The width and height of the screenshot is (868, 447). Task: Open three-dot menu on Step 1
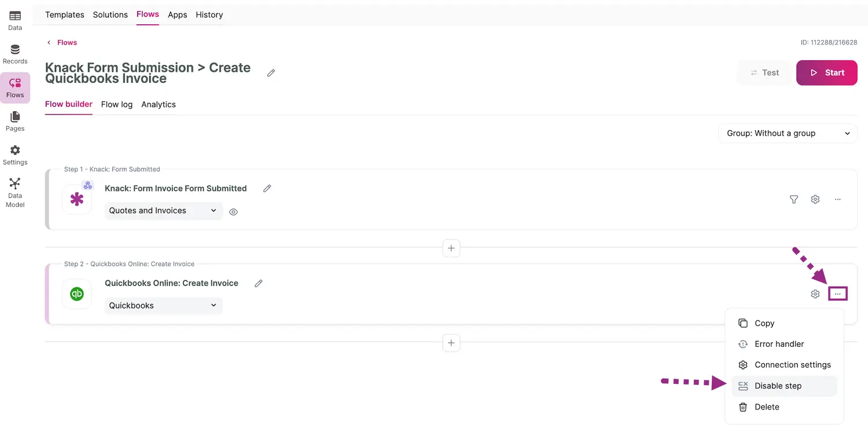837,200
